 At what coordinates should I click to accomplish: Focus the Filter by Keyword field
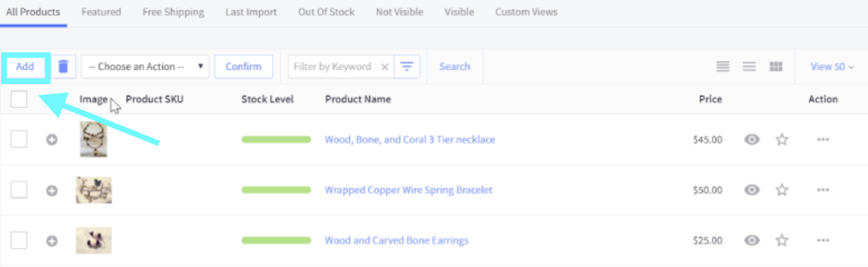point(332,67)
